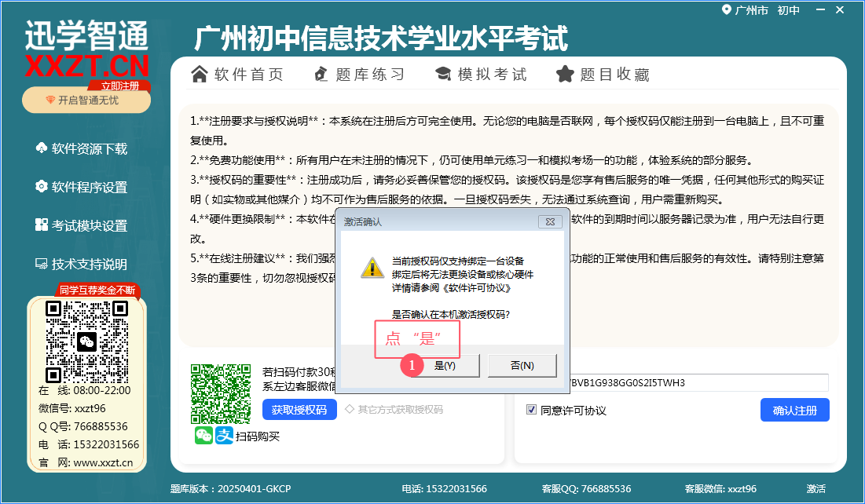Uncheck the 同意许可协议 checkbox
The width and height of the screenshot is (865, 504).
(x=531, y=410)
